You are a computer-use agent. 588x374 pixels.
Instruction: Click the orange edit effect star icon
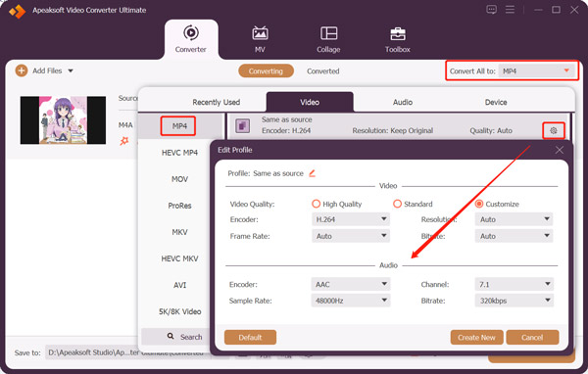(x=124, y=141)
